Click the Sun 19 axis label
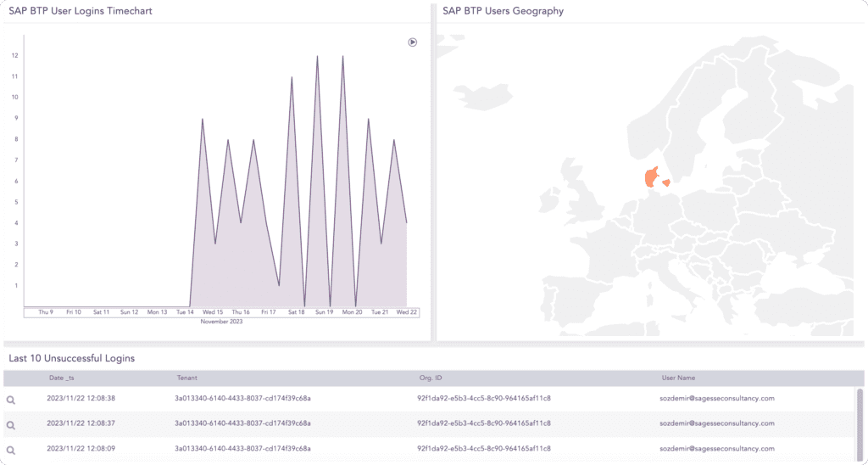This screenshot has height=465, width=868. [325, 312]
